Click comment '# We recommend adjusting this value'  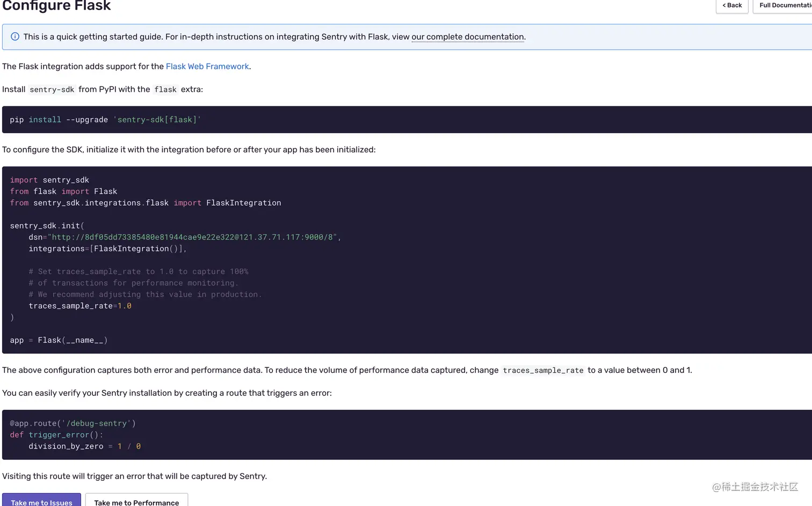[145, 294]
